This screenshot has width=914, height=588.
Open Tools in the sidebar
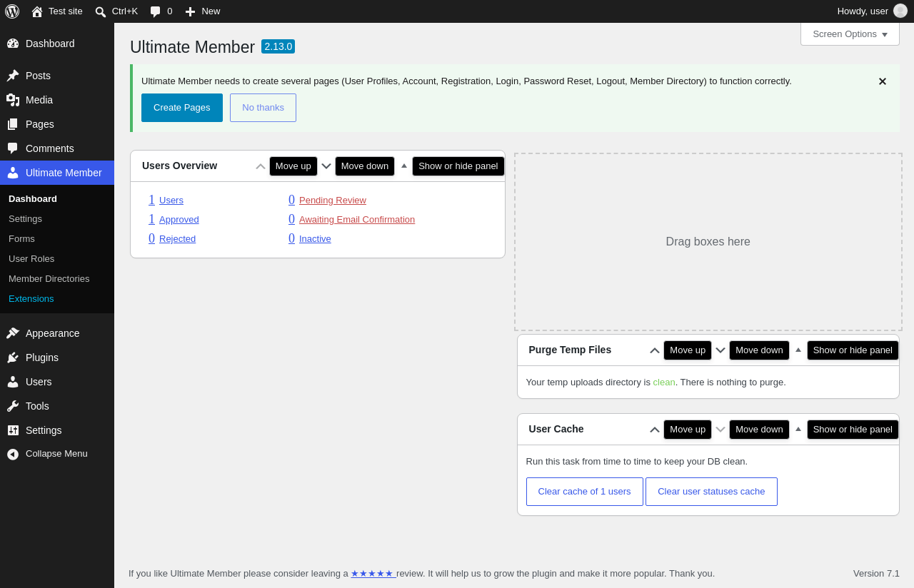[x=57, y=406]
